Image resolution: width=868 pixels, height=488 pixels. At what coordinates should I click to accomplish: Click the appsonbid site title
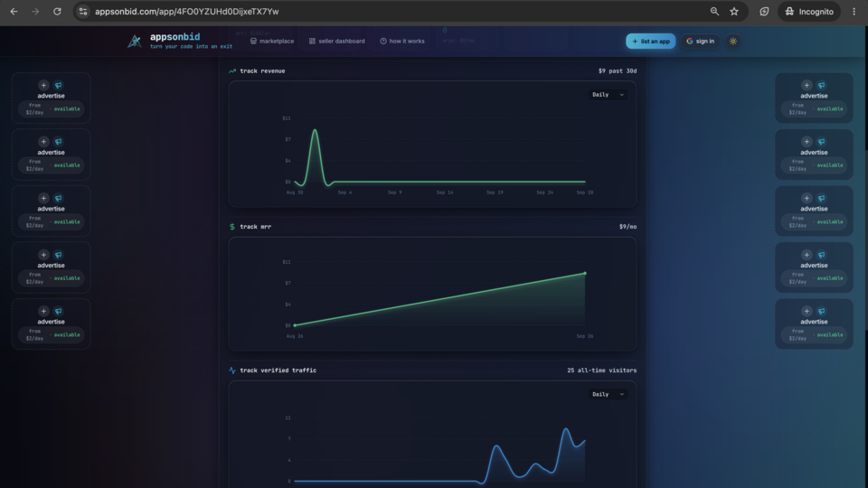(x=175, y=37)
